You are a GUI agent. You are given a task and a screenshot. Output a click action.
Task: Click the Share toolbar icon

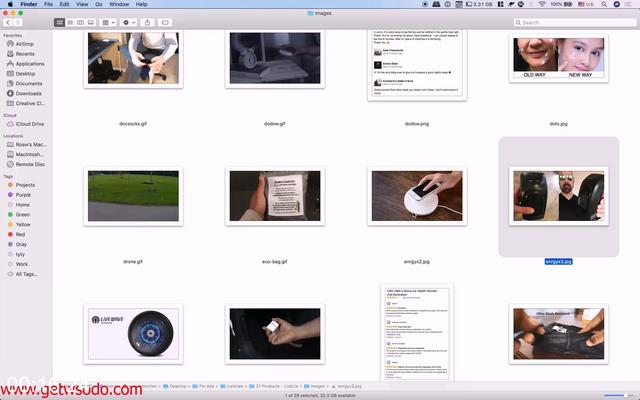tap(147, 22)
